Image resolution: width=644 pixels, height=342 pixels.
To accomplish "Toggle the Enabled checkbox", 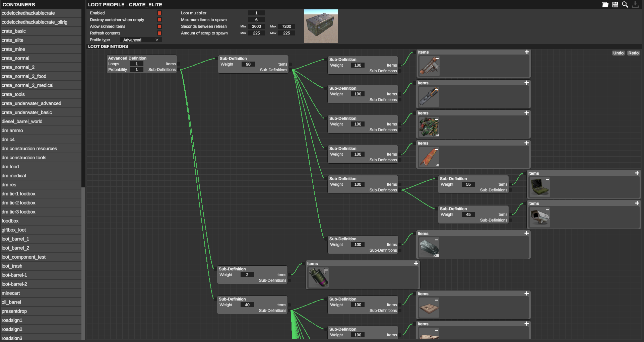I will click(159, 13).
